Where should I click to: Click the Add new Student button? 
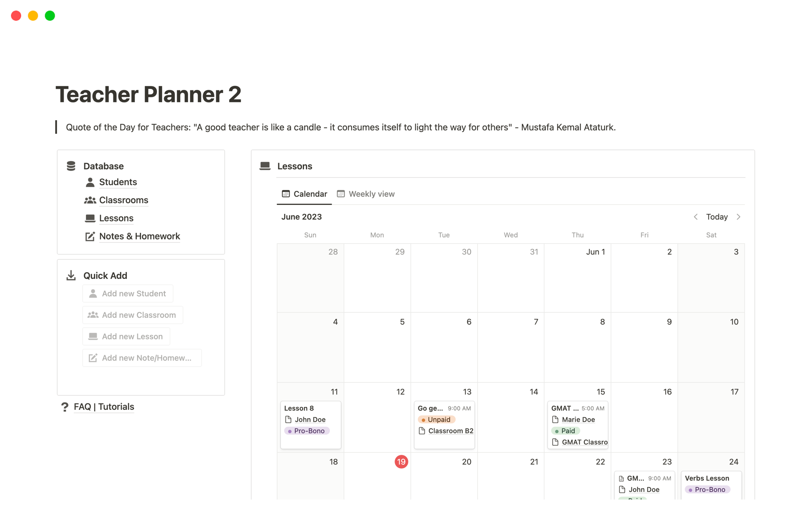pos(127,293)
